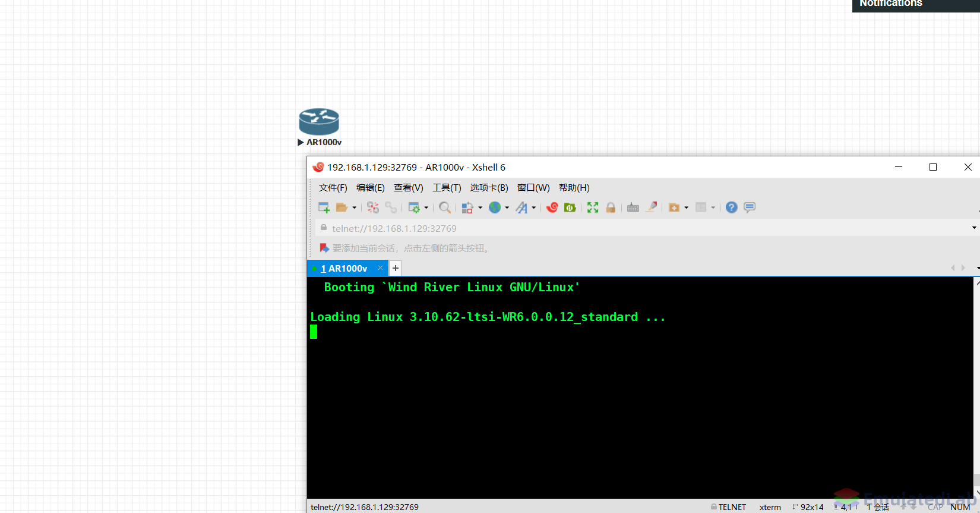Expand the layout grid dropdown arrow

713,207
